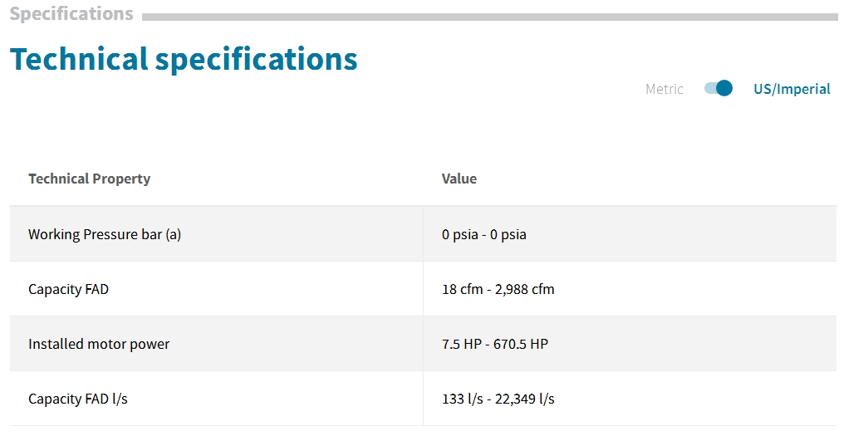
Task: Click the 133 l/s - 22,349 l/s value
Action: click(x=498, y=399)
